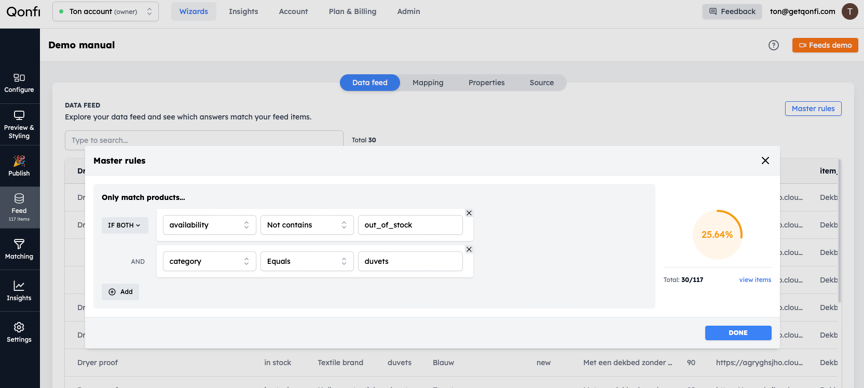Open the Admin menu item

click(x=409, y=11)
